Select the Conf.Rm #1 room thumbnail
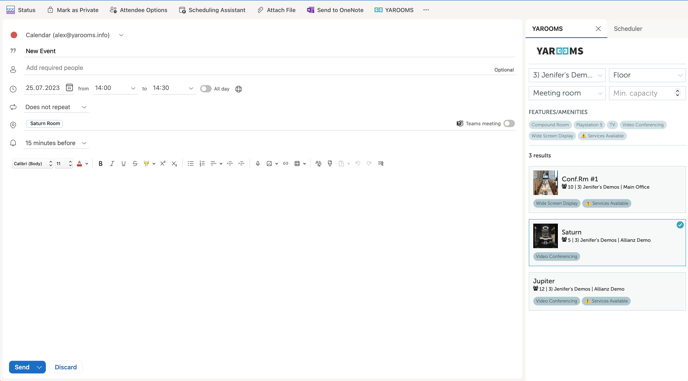The image size is (688, 381). pos(545,183)
